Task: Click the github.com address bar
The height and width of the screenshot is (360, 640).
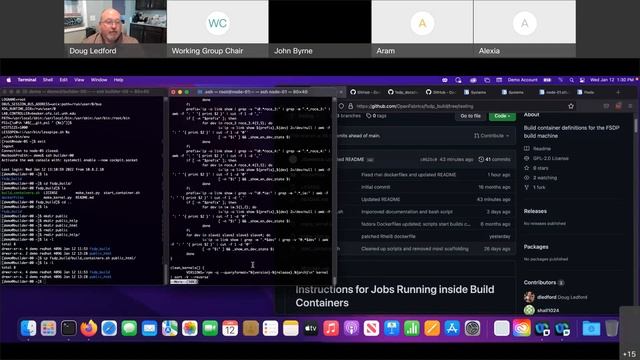Action: click(x=457, y=106)
